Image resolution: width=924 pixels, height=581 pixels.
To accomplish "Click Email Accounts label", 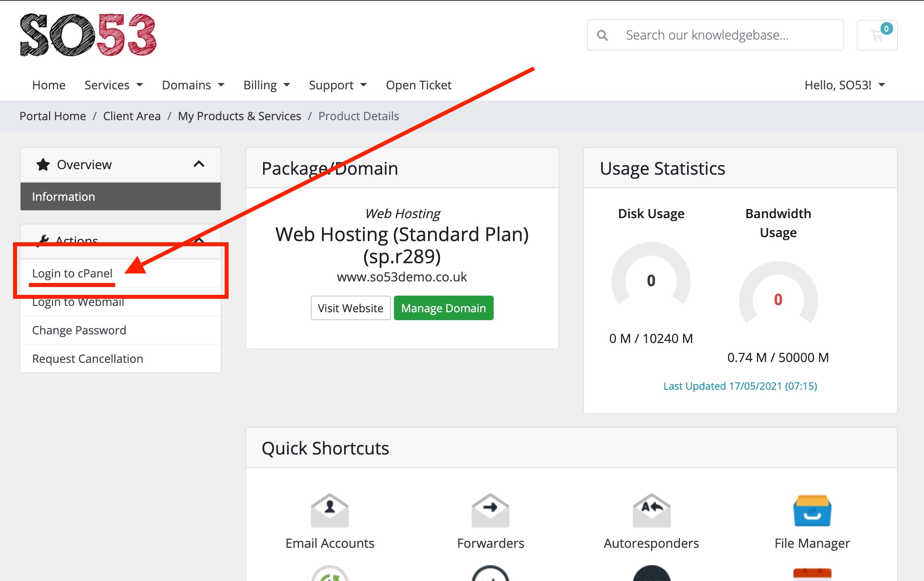I will pyautogui.click(x=330, y=543).
